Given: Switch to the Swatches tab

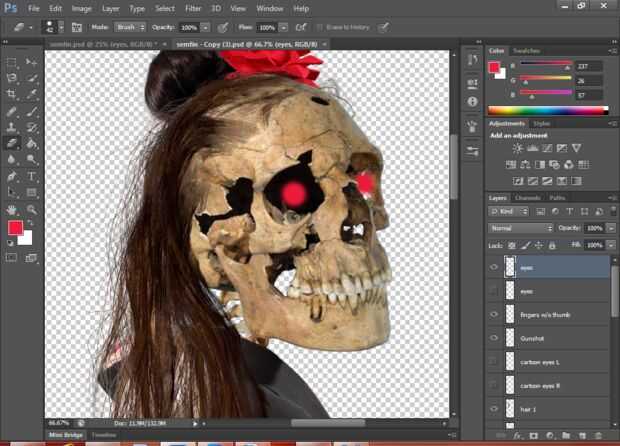Looking at the screenshot, I should (526, 51).
